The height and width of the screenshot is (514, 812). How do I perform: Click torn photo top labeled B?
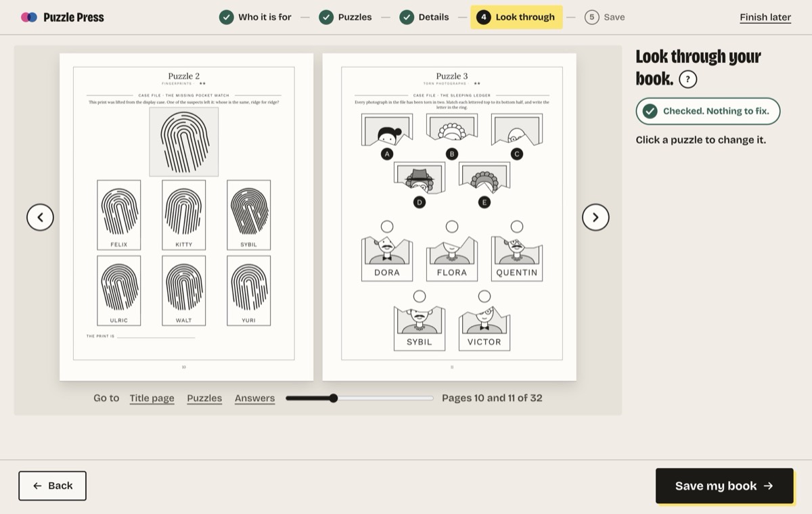[x=452, y=128]
